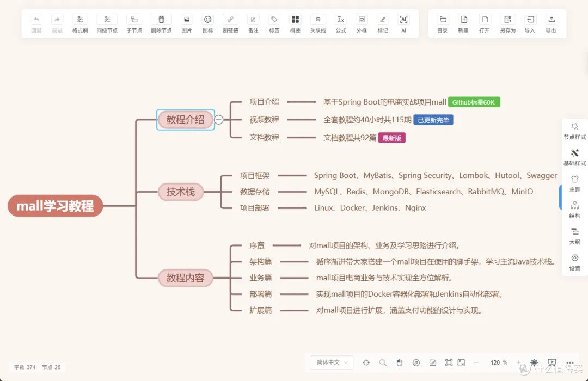Click the locate-root crosshair icon
This screenshot has height=381, width=588.
point(366,362)
